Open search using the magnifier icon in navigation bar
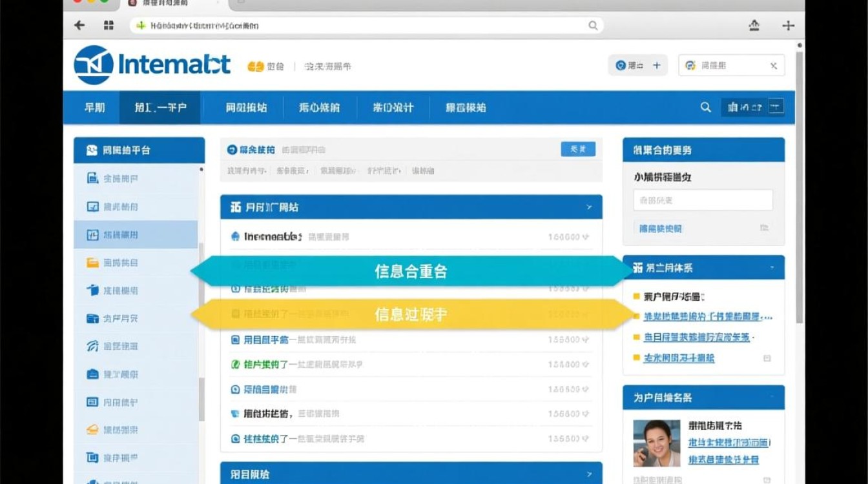The width and height of the screenshot is (868, 484). tap(705, 107)
